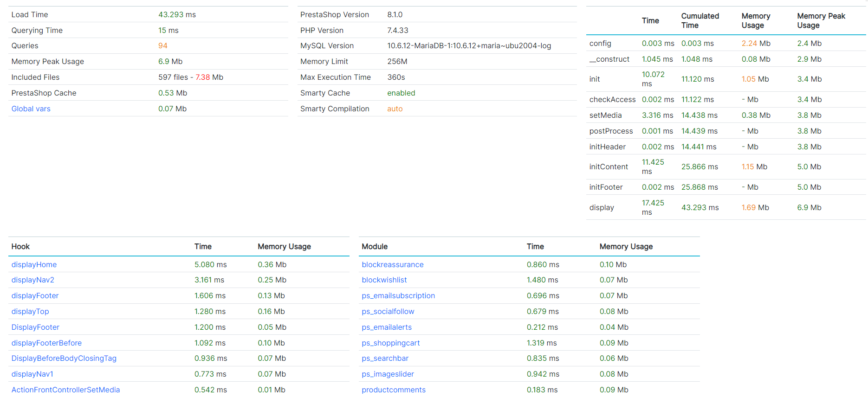
Task: Select the displayFooter hook link
Action: coord(35,296)
